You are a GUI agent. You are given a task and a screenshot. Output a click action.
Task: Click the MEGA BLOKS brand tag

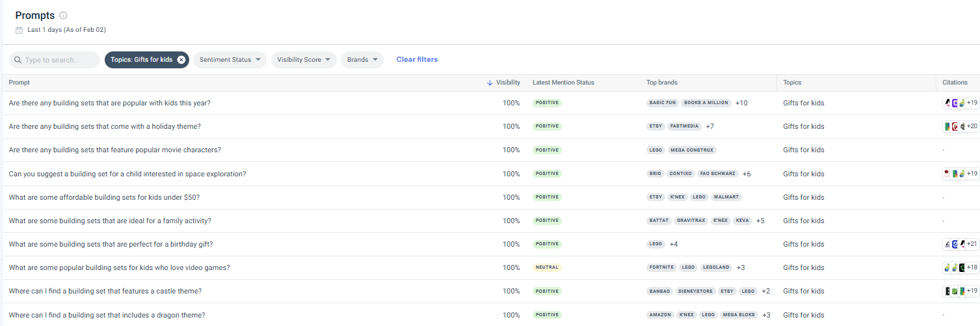point(739,315)
